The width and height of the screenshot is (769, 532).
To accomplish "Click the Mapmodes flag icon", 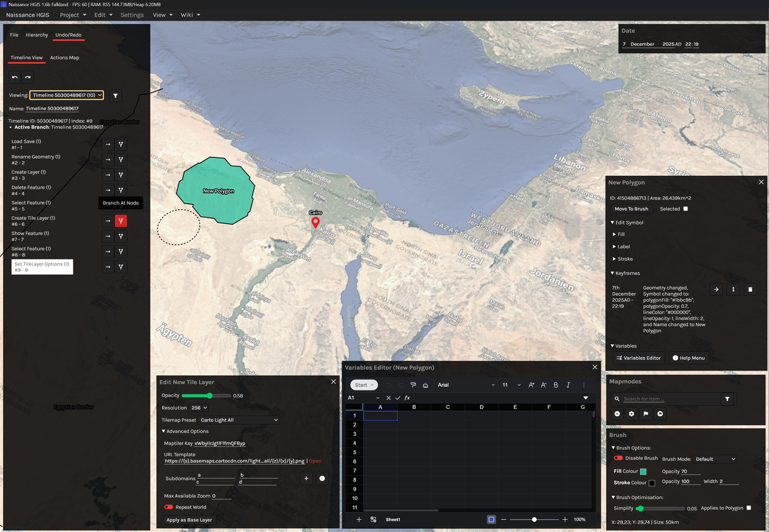I will (646, 414).
